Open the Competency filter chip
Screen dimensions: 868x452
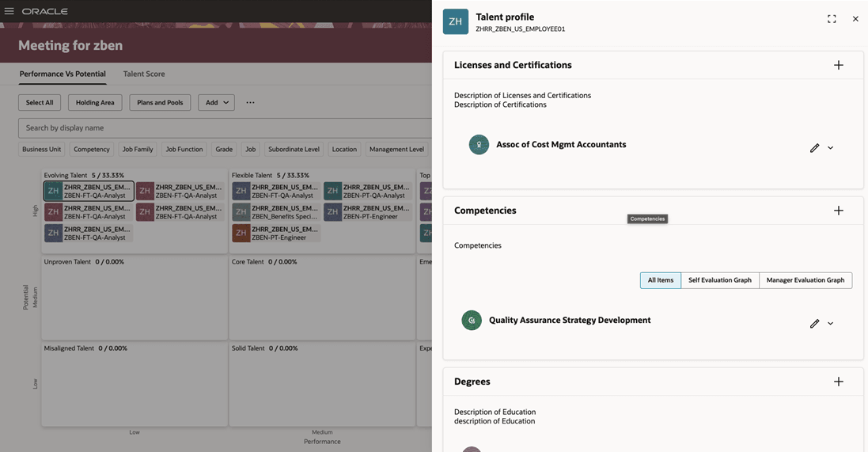[x=91, y=149]
